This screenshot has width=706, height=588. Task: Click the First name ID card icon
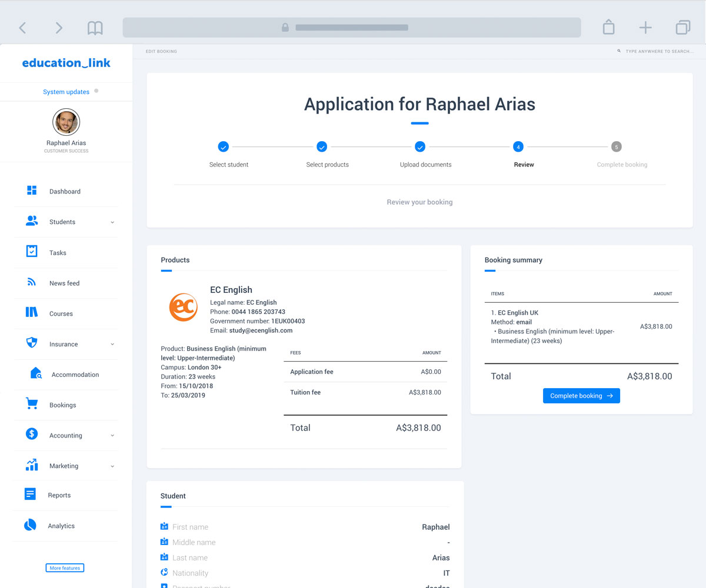(x=164, y=526)
